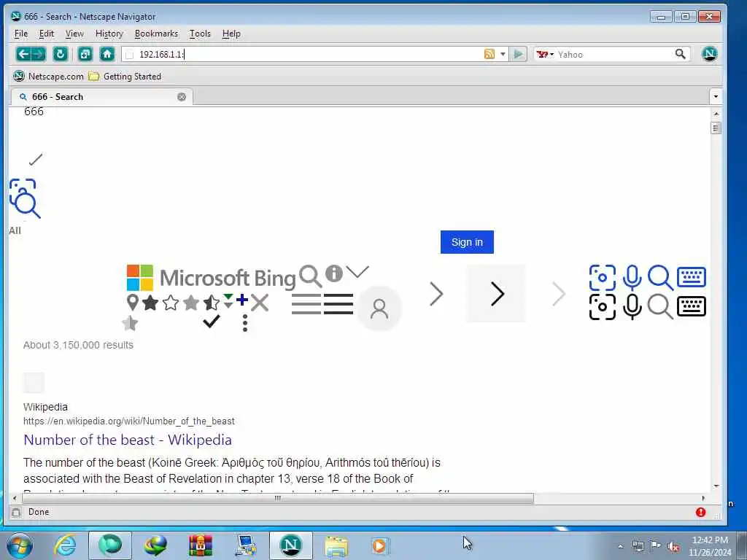Reload the page with the refresh icon
This screenshot has height=560, width=747.
click(61, 54)
